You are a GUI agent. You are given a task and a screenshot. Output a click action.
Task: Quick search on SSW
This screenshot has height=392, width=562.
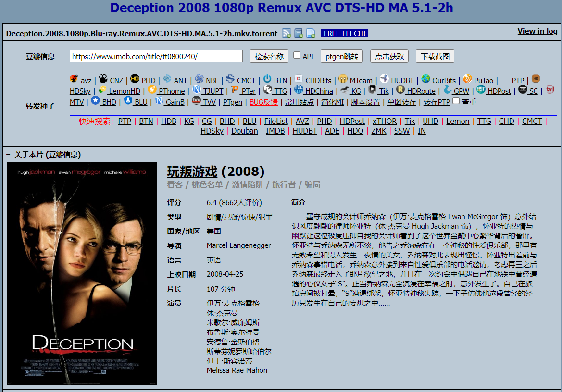(402, 131)
